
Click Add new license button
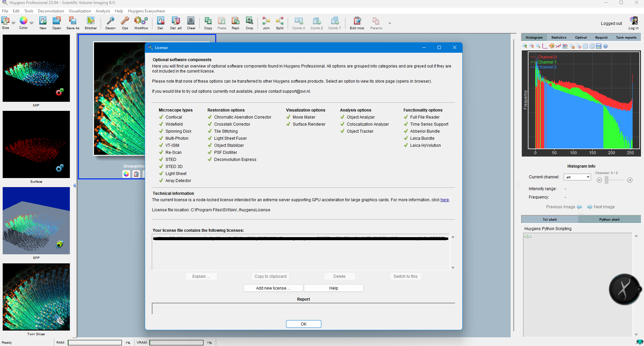[x=273, y=288]
